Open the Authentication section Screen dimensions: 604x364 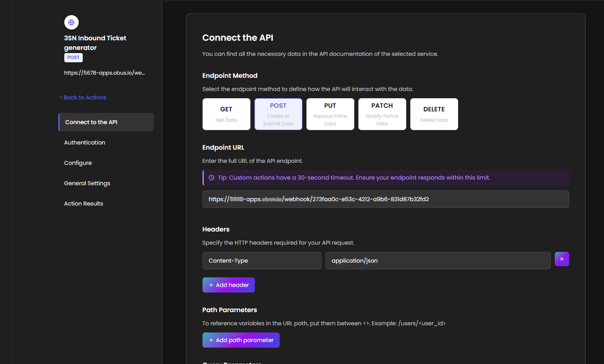pos(85,142)
